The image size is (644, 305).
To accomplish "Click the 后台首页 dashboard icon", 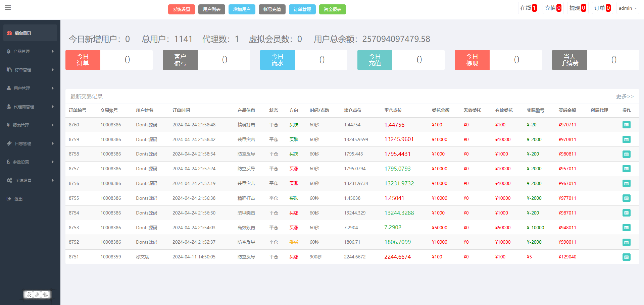I will 9,33.
